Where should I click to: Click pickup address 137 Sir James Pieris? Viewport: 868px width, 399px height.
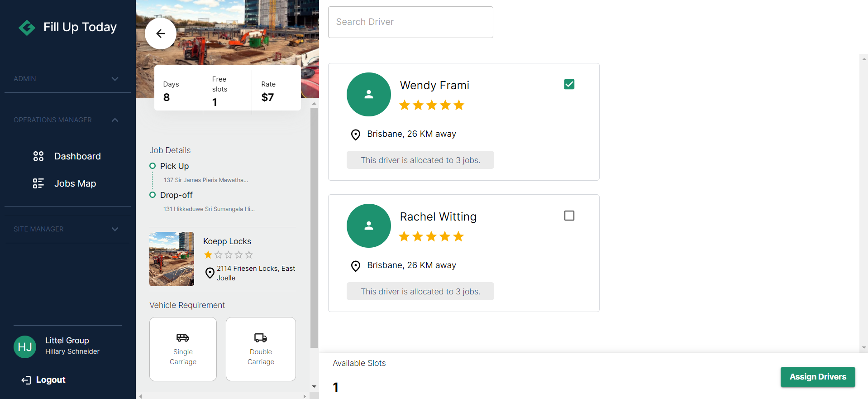[206, 180]
